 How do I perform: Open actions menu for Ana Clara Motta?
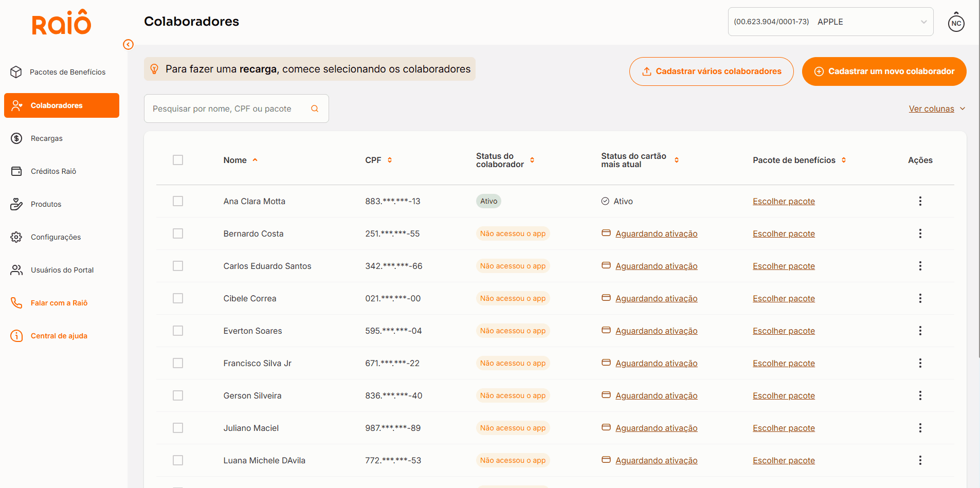click(x=920, y=201)
